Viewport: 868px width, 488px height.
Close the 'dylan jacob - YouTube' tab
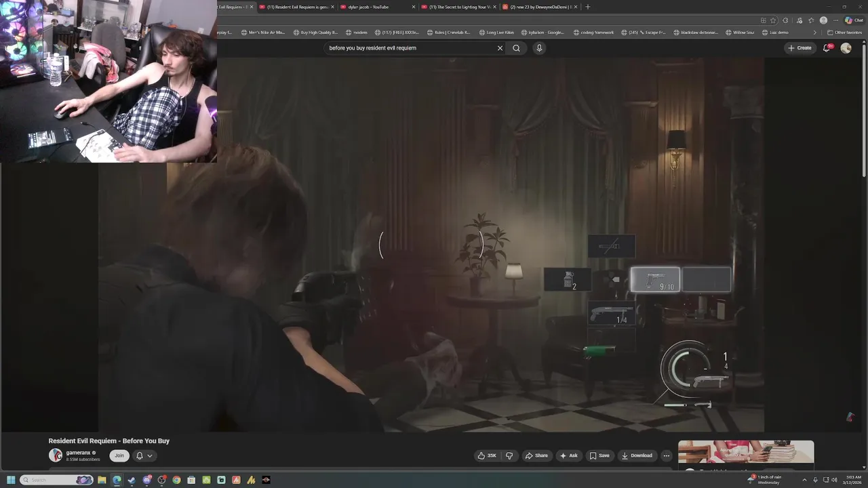[x=414, y=7]
